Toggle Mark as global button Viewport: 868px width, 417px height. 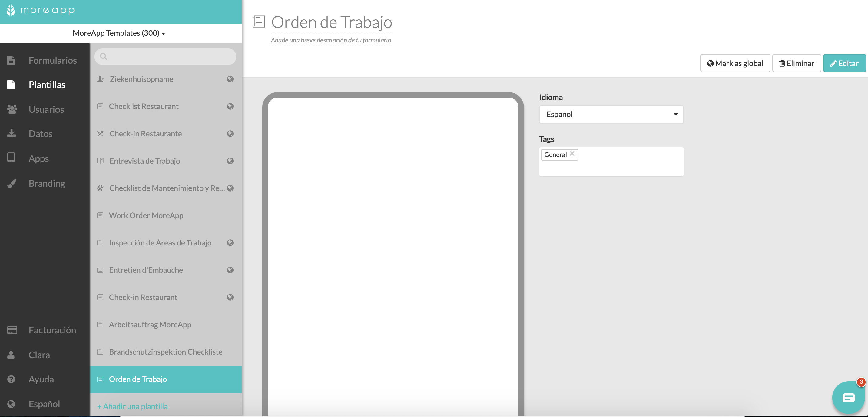(x=735, y=63)
